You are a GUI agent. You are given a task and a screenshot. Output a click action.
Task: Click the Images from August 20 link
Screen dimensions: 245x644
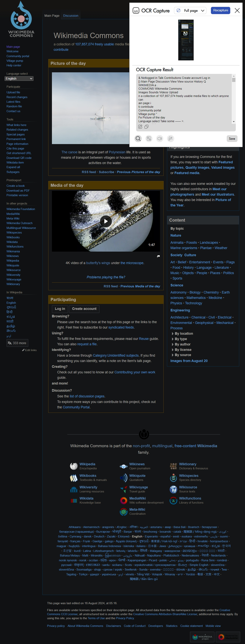point(189,361)
